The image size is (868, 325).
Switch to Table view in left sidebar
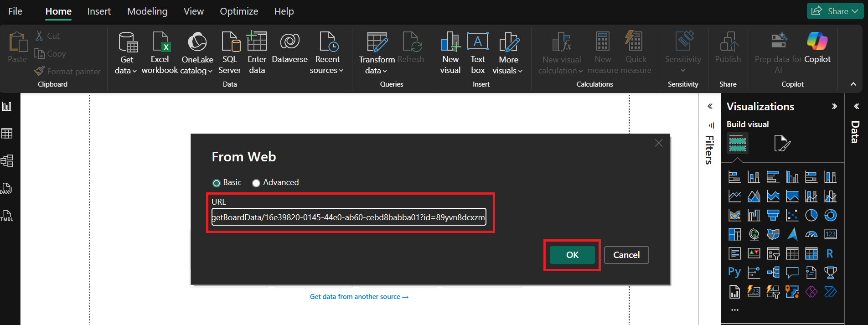pyautogui.click(x=7, y=134)
